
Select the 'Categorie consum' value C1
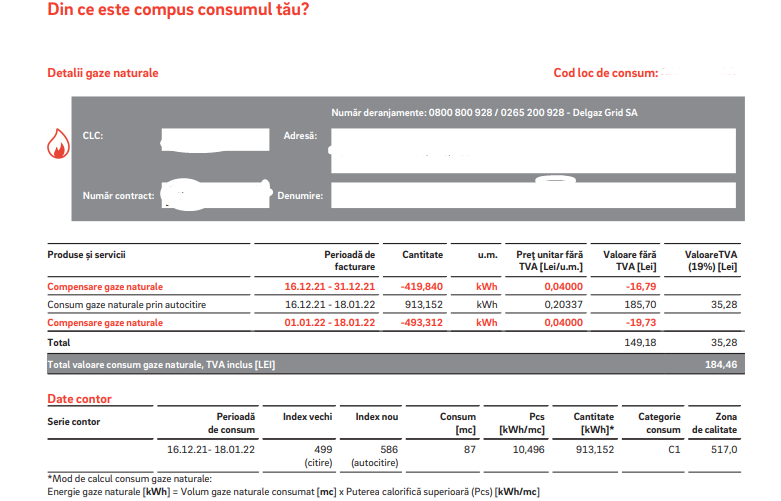[x=674, y=450]
